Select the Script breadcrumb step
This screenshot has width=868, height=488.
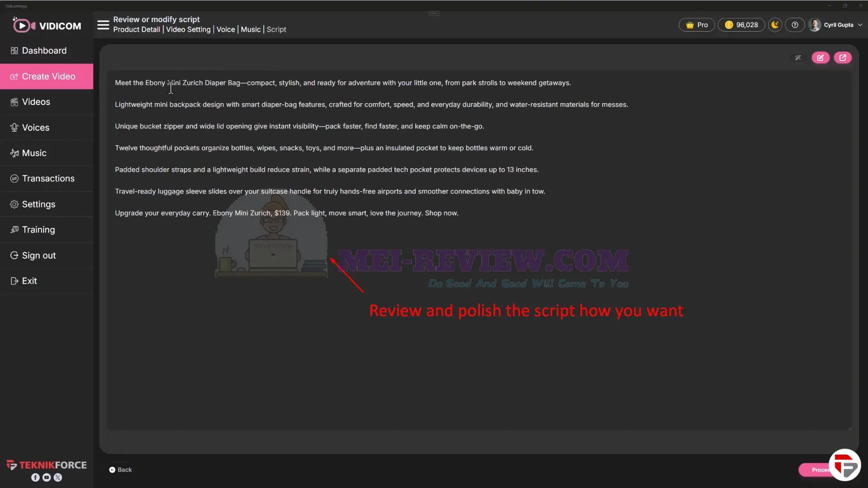(x=276, y=29)
